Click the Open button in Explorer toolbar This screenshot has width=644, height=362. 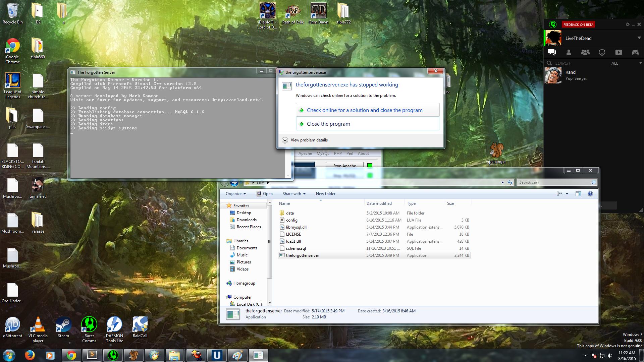pos(265,194)
